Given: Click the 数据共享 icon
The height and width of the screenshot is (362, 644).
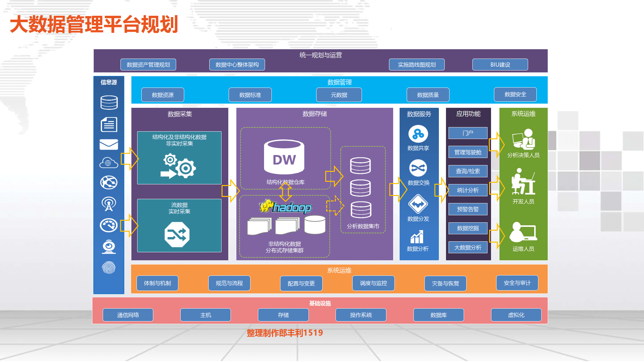Looking at the screenshot, I should 418,134.
